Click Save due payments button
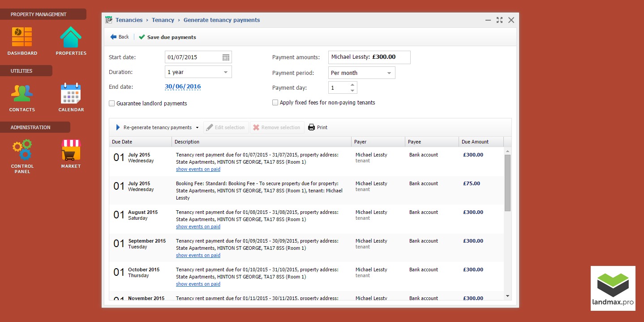Image resolution: width=644 pixels, height=322 pixels. click(167, 37)
